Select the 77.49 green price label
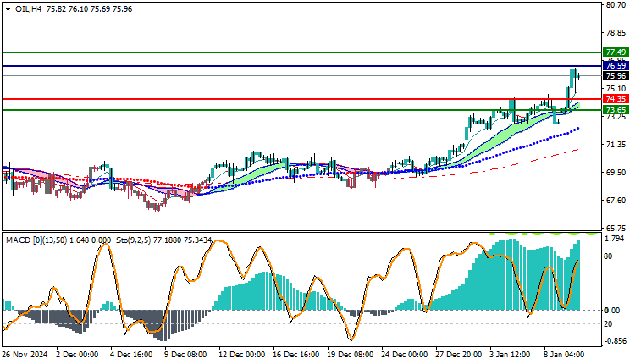The width and height of the screenshot is (635, 364). (x=616, y=52)
